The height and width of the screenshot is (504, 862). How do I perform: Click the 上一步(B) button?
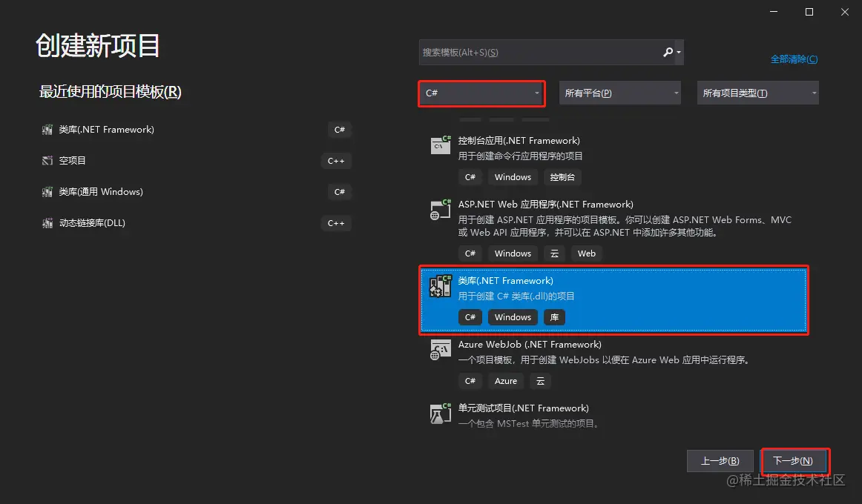click(x=720, y=461)
